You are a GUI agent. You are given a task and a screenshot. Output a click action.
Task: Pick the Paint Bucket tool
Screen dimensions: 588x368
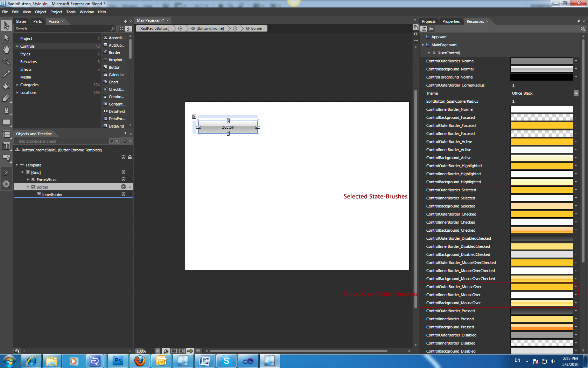click(6, 86)
